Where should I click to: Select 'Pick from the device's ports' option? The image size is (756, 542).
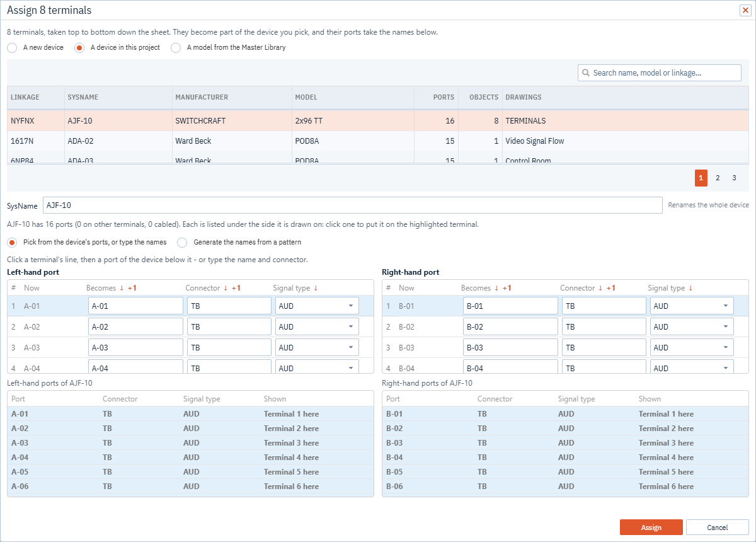click(12, 242)
